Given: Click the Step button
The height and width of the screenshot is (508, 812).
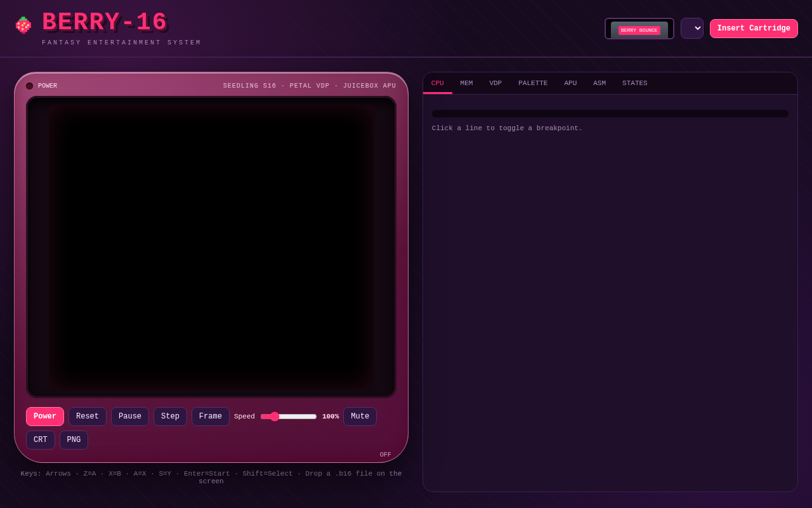Looking at the screenshot, I should point(170,417).
